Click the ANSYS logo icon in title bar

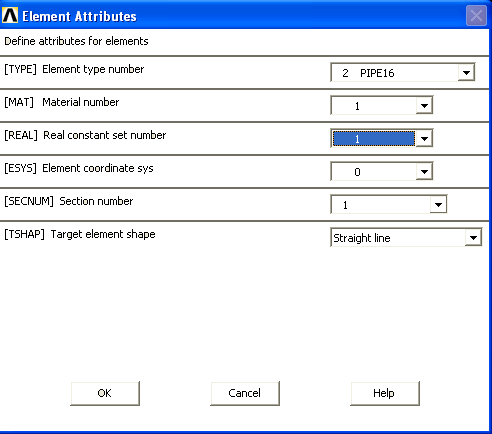10,15
